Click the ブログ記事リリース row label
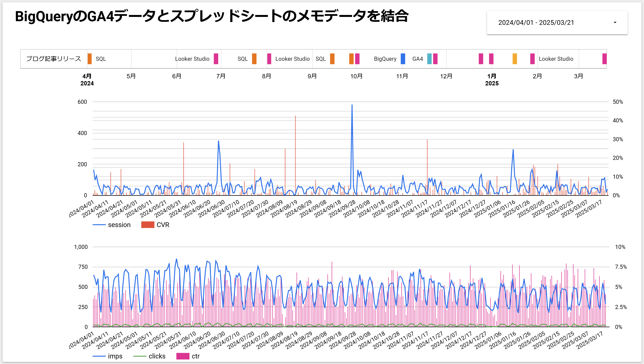The image size is (644, 364). (x=54, y=59)
